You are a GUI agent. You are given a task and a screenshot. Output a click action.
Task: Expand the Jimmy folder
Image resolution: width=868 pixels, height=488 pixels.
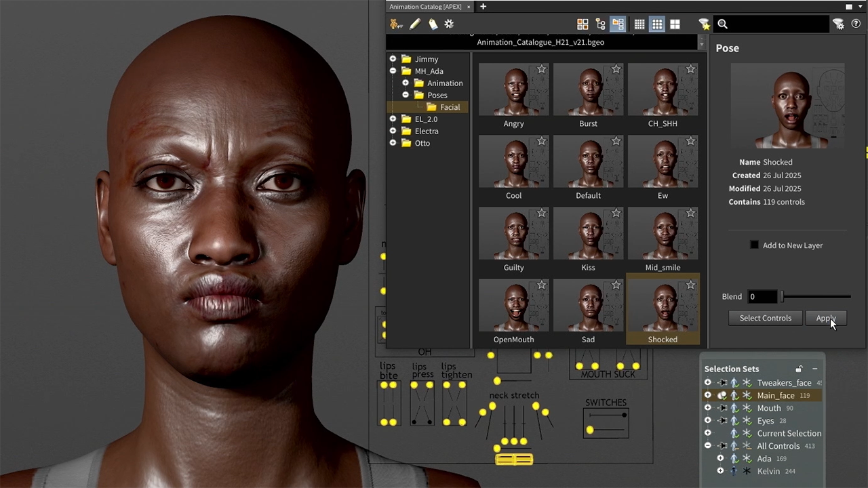[x=393, y=59]
